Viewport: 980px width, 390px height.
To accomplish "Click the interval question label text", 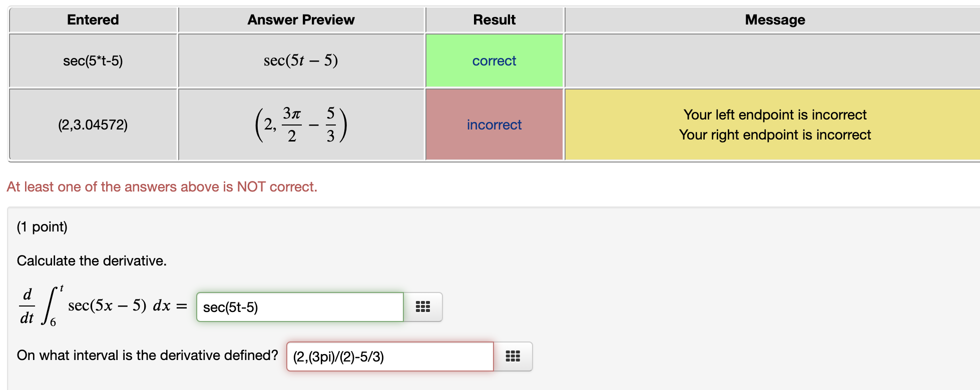I will (147, 355).
